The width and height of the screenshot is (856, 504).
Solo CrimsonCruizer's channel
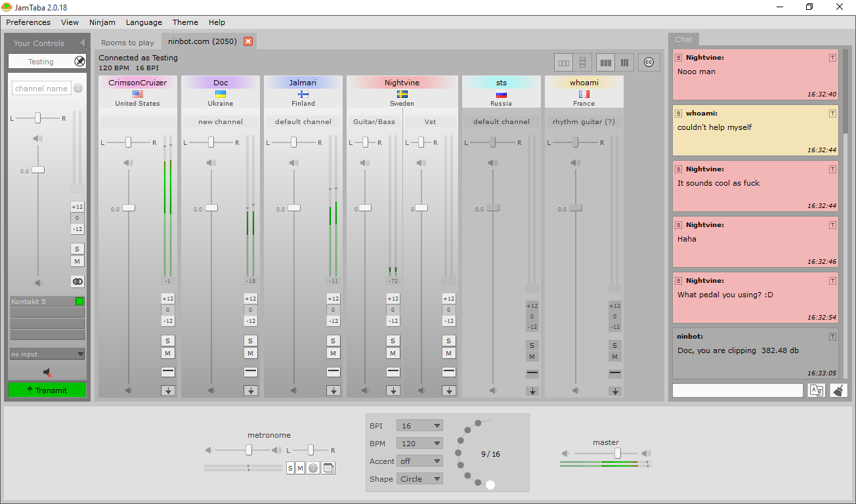click(167, 341)
